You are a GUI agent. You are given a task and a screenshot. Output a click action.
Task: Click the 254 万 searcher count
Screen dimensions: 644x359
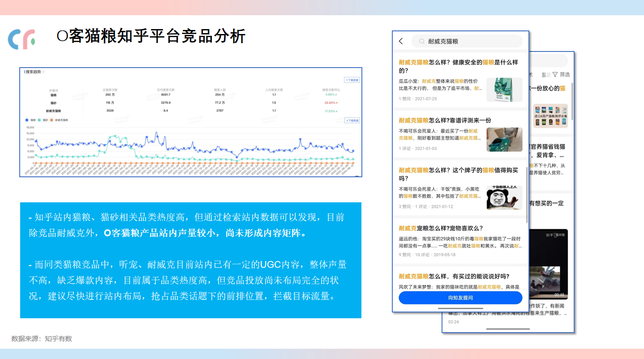(220, 95)
